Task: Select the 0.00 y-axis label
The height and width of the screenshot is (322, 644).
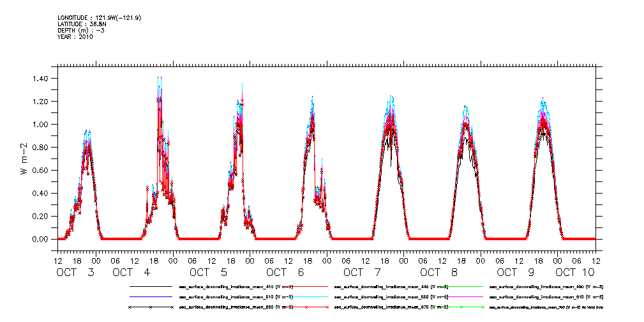Action: click(40, 239)
